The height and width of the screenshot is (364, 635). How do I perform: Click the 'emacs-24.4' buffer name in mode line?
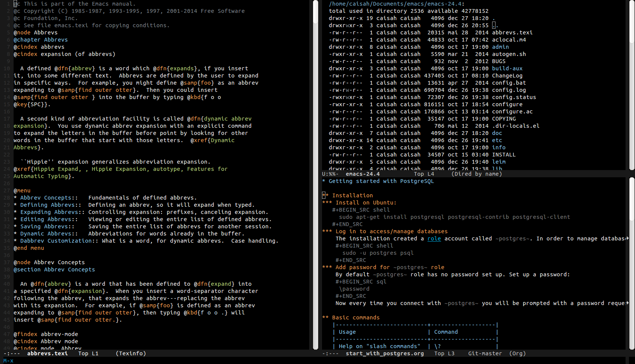(362, 174)
